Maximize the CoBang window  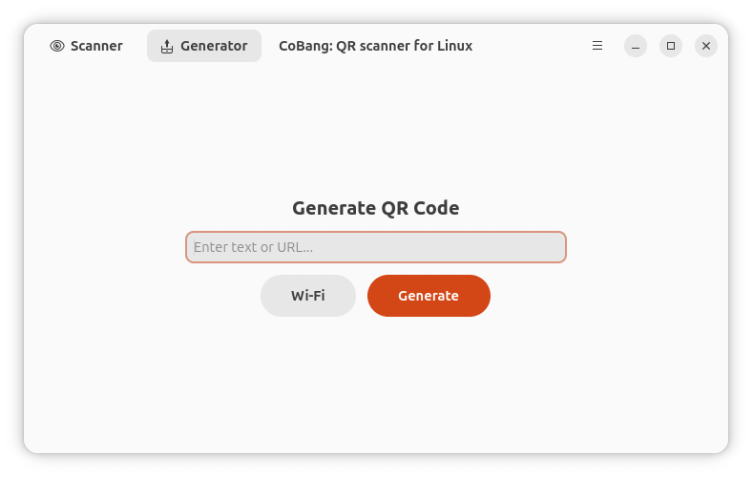point(671,46)
